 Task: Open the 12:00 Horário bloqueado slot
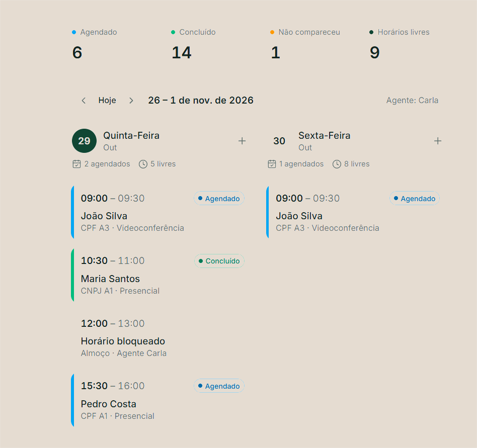coord(159,338)
